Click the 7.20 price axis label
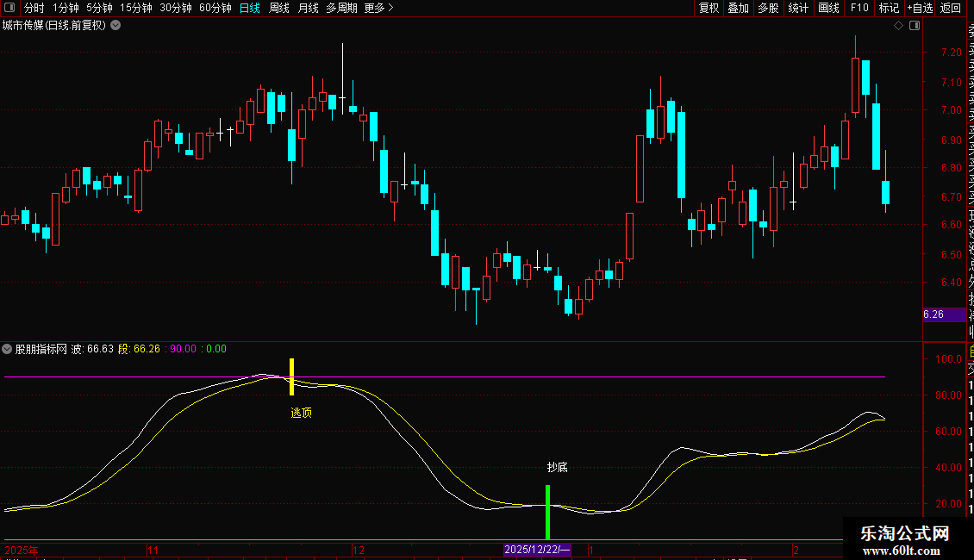Screen dimensions: 974x560 pos(951,53)
